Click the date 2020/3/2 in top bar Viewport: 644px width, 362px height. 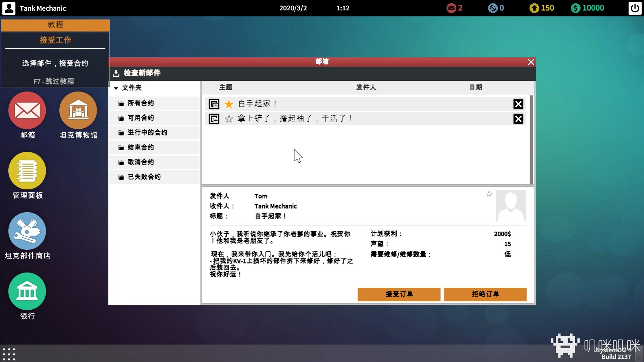[293, 8]
